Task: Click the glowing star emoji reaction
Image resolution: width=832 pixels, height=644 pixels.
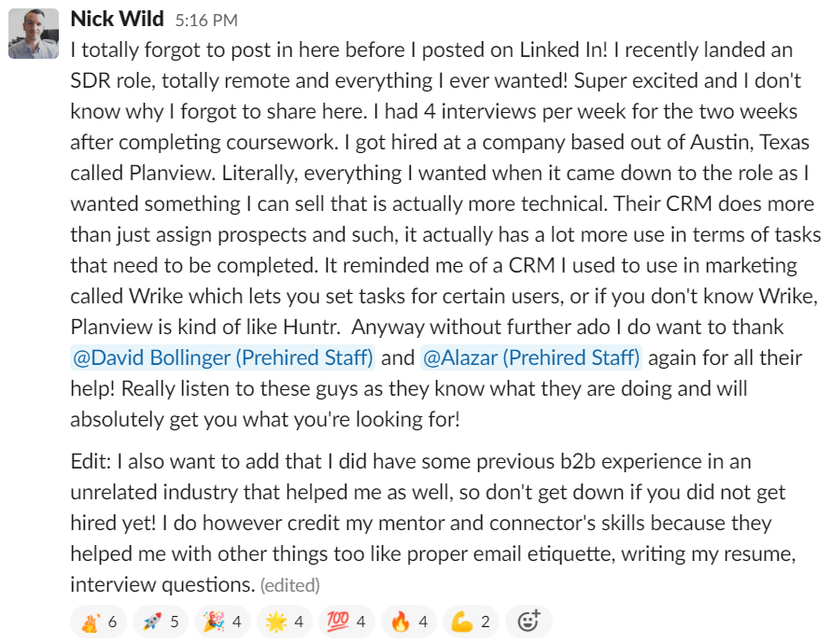Action: coord(283,621)
